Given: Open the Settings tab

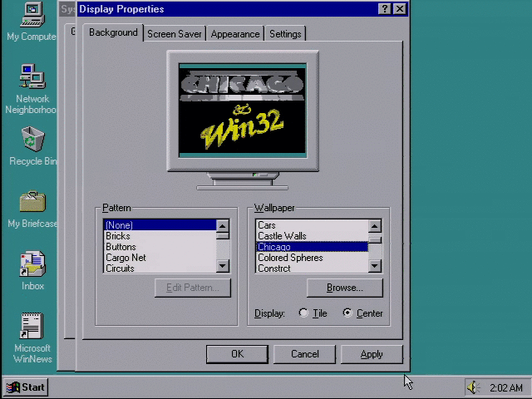Looking at the screenshot, I should coord(285,34).
